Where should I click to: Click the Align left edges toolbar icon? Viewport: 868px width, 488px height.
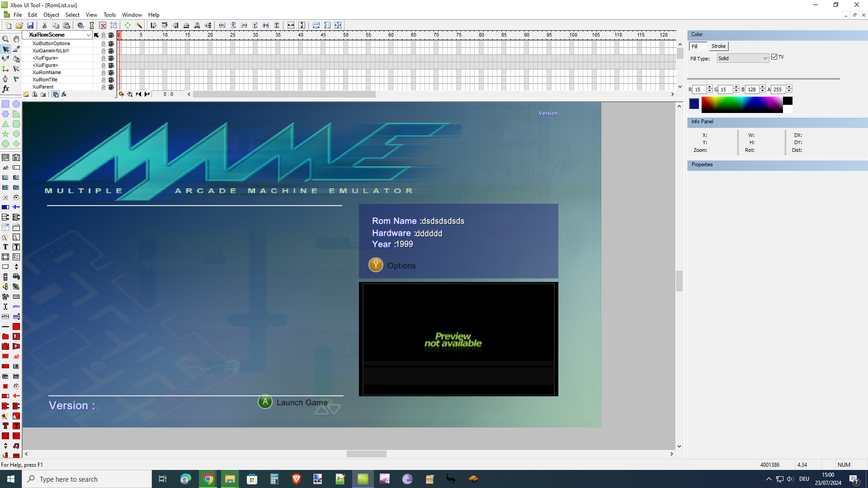154,25
